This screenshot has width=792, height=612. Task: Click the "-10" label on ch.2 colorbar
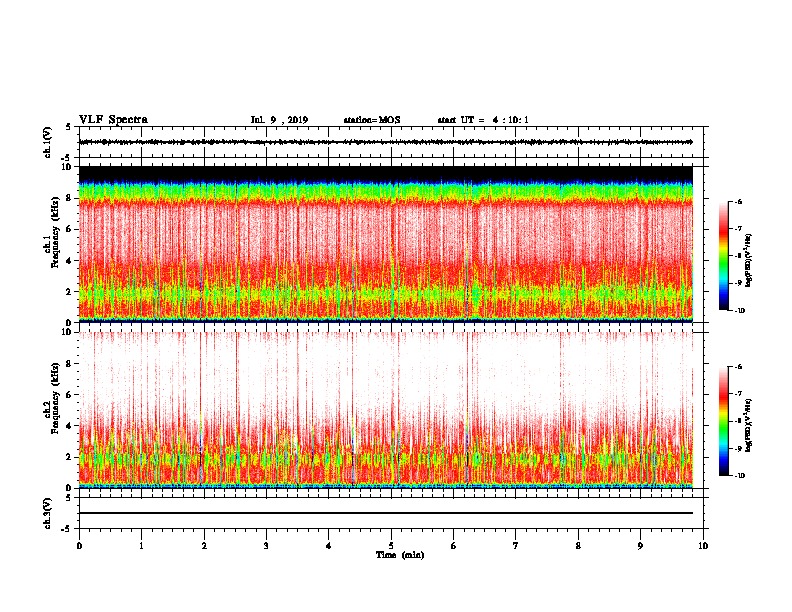click(x=740, y=476)
